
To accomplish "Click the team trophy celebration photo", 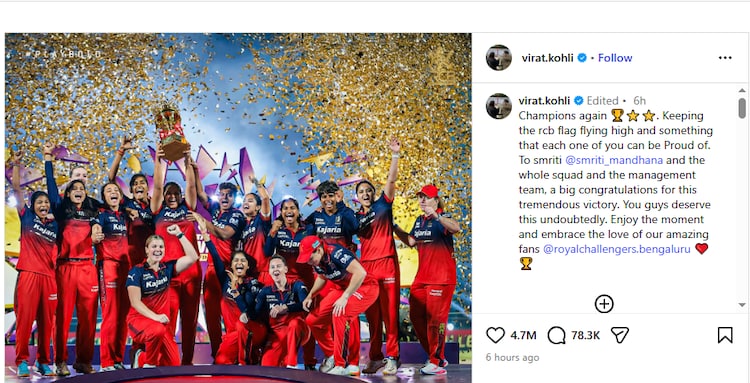I will [238, 208].
